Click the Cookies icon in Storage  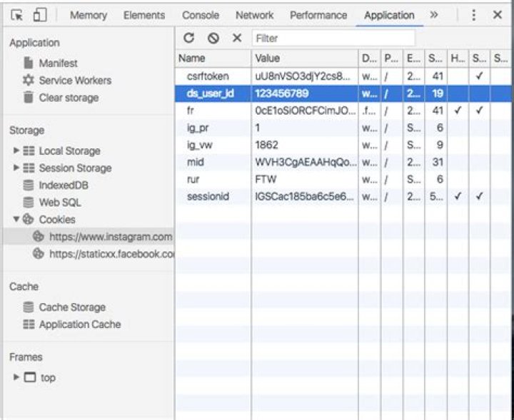pos(28,220)
